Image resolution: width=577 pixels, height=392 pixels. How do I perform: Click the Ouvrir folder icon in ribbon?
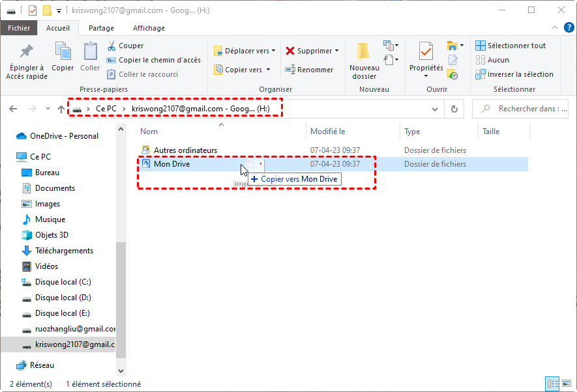(452, 46)
